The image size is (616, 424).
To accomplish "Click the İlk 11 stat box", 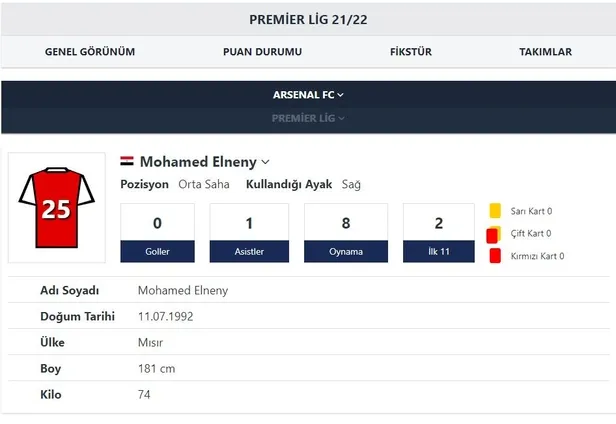I will pyautogui.click(x=437, y=233).
